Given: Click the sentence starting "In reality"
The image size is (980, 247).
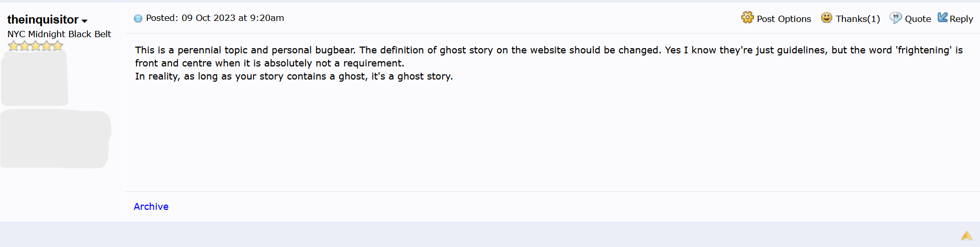Looking at the screenshot, I should 294,76.
